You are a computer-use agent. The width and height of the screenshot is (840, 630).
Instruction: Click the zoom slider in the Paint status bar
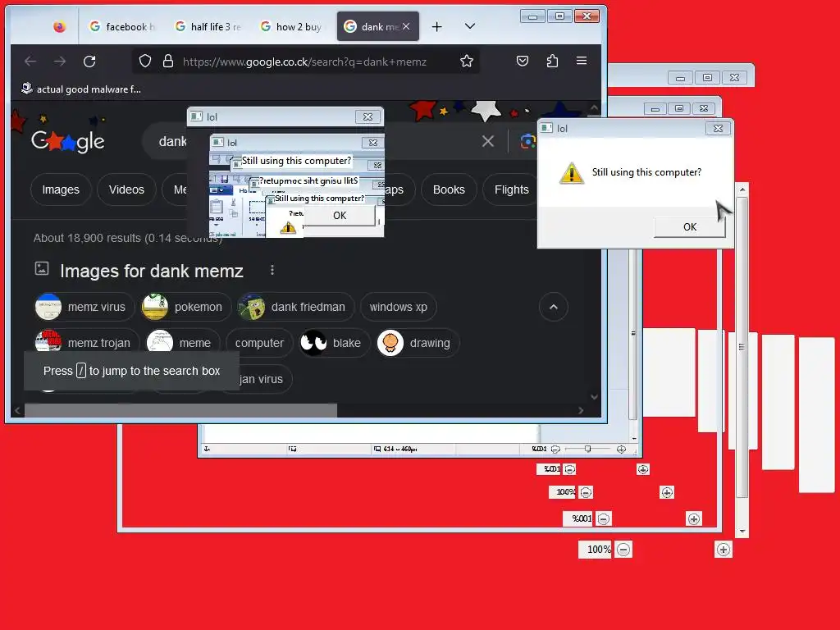coord(587,449)
